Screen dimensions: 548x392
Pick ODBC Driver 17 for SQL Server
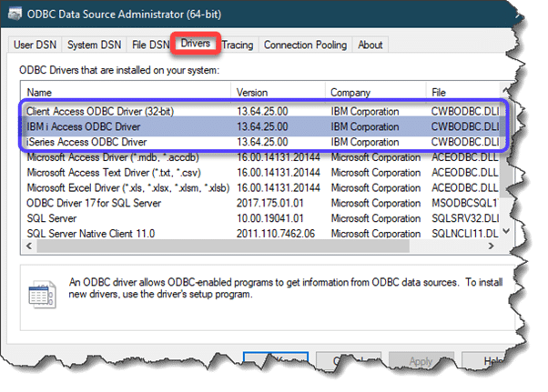94,203
